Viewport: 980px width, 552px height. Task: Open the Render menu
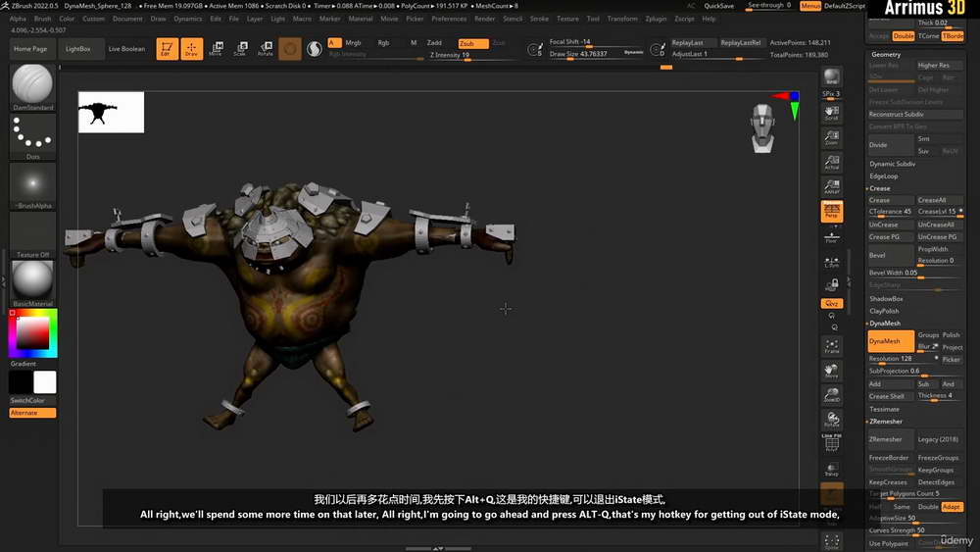pos(484,19)
